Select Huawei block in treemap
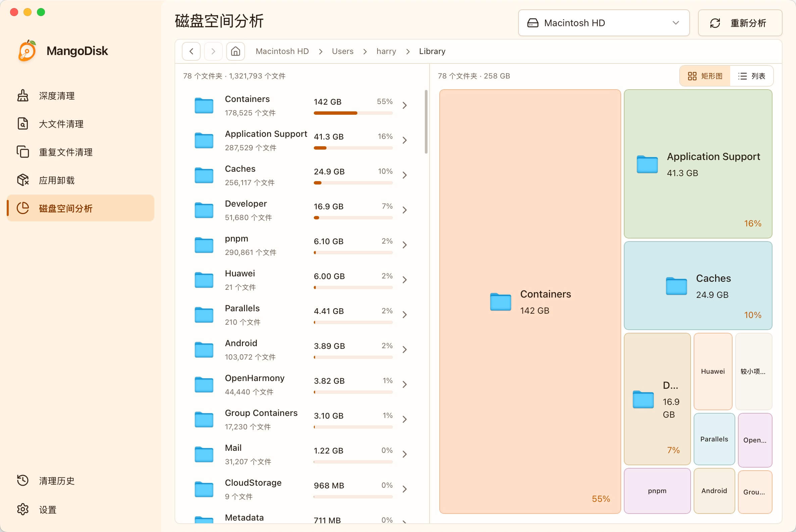Image resolution: width=796 pixels, height=532 pixels. (713, 371)
